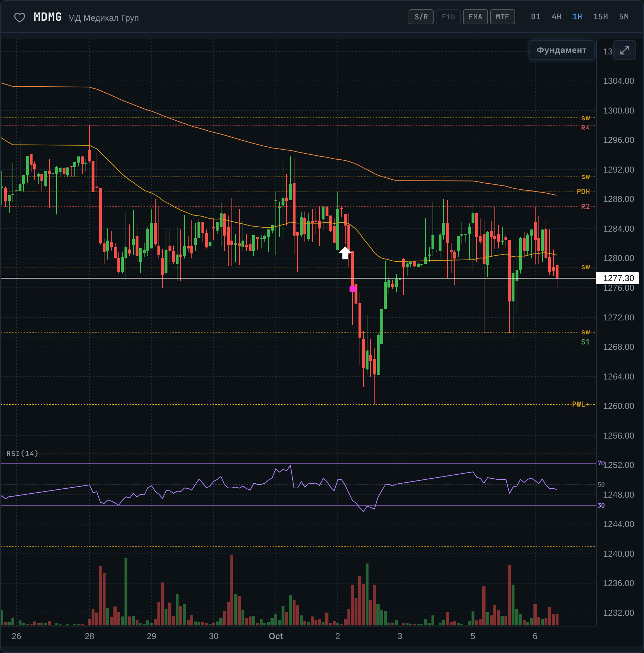Expand chart to fullscreen
The height and width of the screenshot is (653, 644).
[624, 50]
